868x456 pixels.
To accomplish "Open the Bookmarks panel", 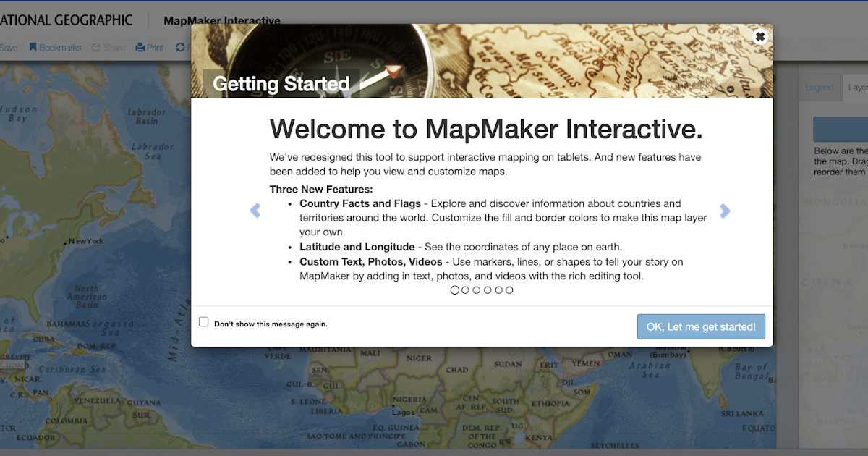I will click(55, 47).
